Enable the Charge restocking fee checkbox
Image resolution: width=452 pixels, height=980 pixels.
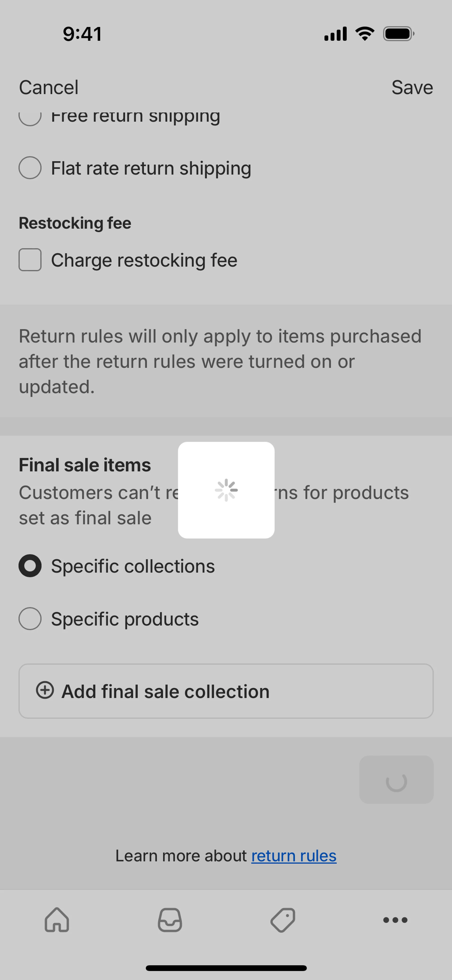[30, 260]
